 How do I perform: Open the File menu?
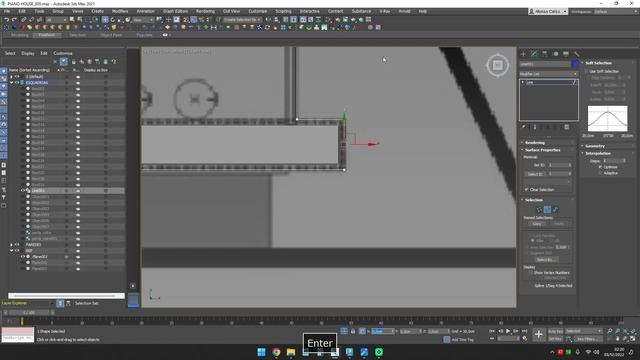click(x=7, y=11)
